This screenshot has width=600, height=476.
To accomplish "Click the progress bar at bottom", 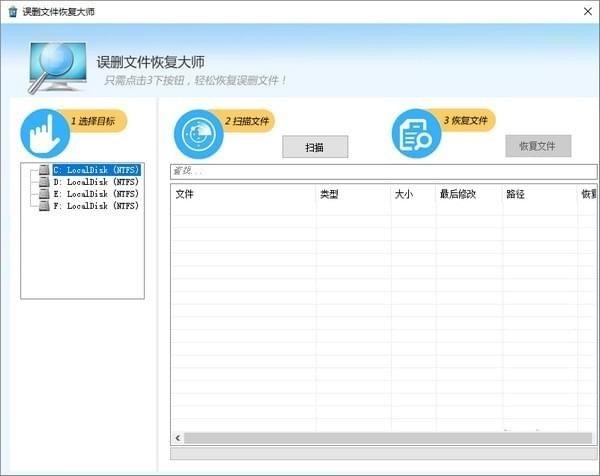I will click(x=383, y=454).
